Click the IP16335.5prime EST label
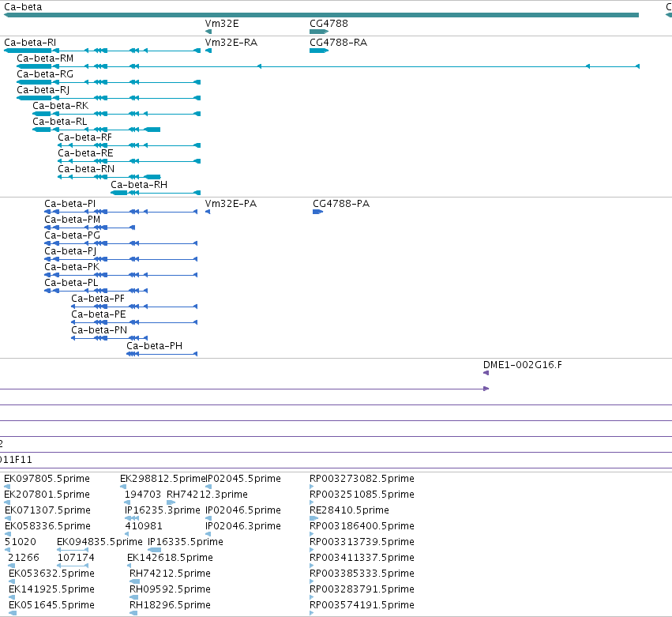The width and height of the screenshot is (672, 617). pyautogui.click(x=186, y=542)
